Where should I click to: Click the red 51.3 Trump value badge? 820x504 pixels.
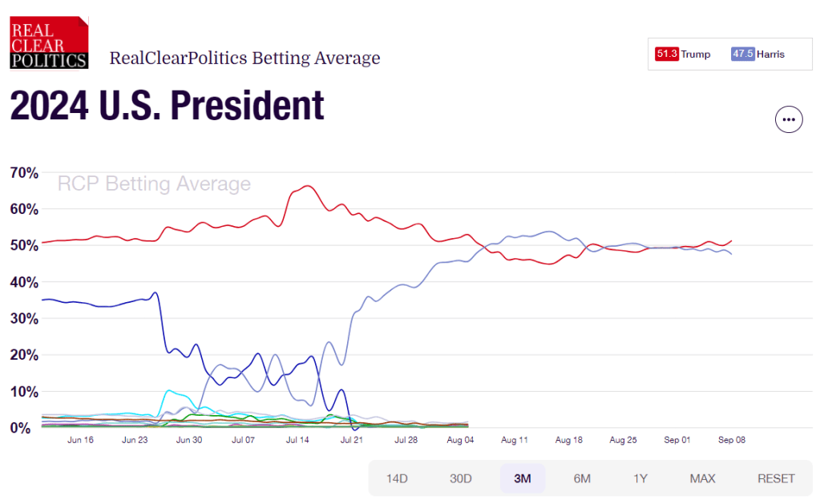click(x=667, y=54)
